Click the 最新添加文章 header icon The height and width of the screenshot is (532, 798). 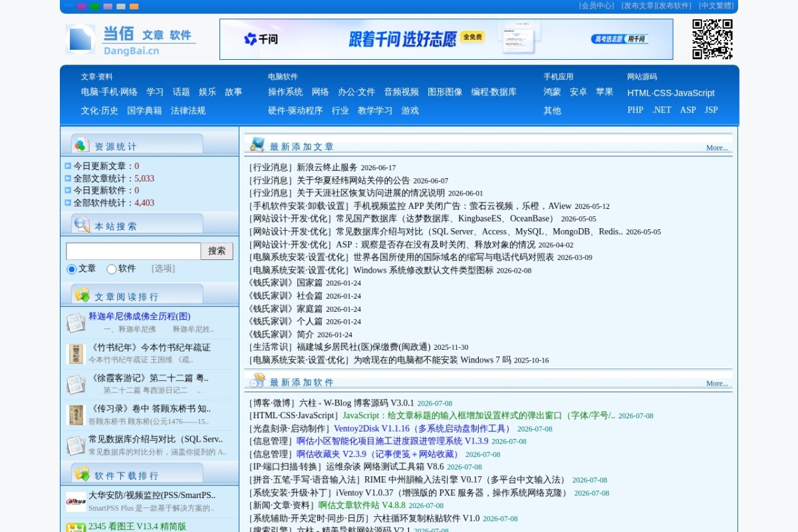pyautogui.click(x=257, y=145)
